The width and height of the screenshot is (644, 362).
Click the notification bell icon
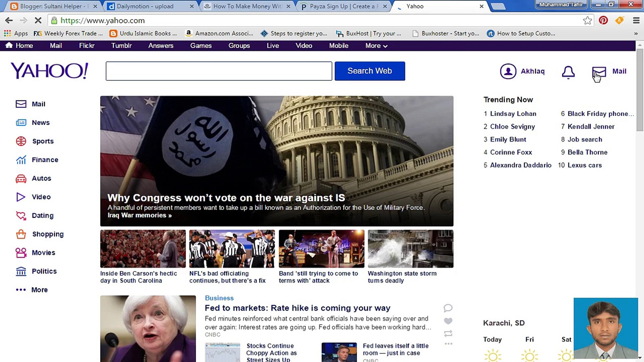pyautogui.click(x=568, y=72)
